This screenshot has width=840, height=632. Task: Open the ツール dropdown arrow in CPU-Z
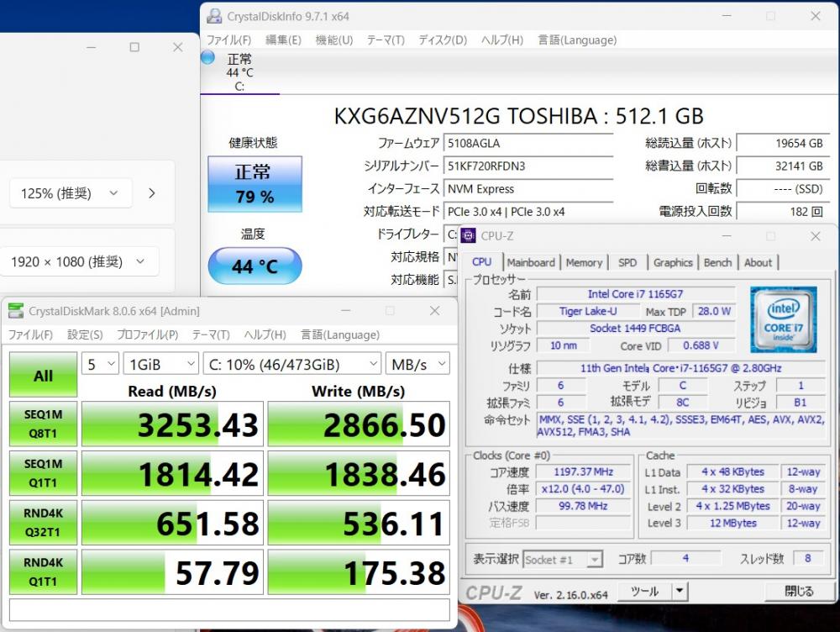coord(680,591)
